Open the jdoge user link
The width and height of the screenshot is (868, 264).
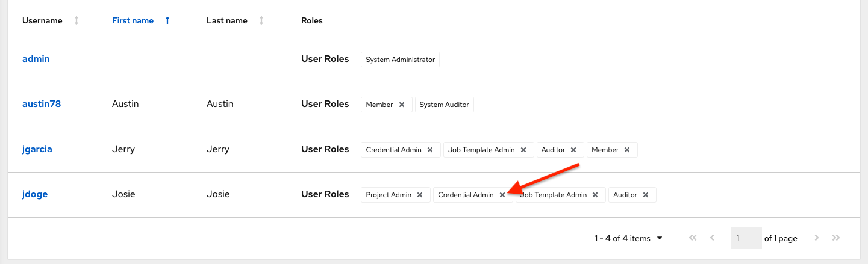point(35,194)
